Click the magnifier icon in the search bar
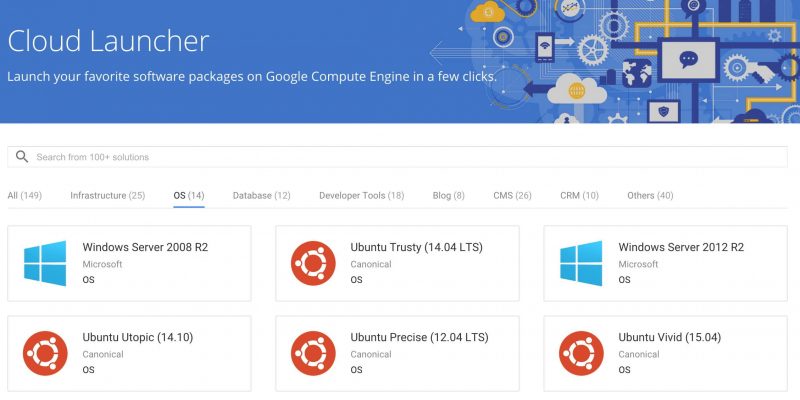Image resolution: width=800 pixels, height=400 pixels. [22, 157]
